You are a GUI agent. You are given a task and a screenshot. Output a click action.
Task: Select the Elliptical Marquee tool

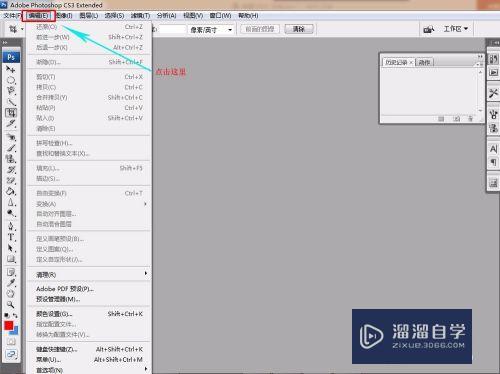point(11,80)
